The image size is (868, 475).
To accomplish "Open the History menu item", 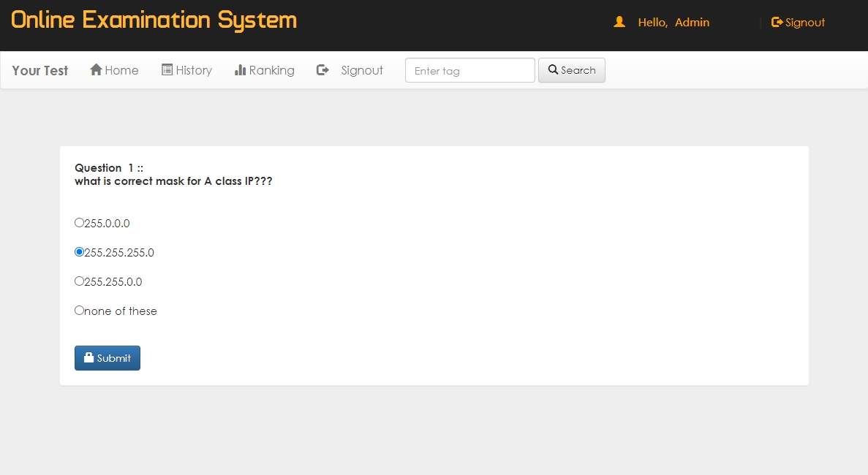I will 194,70.
